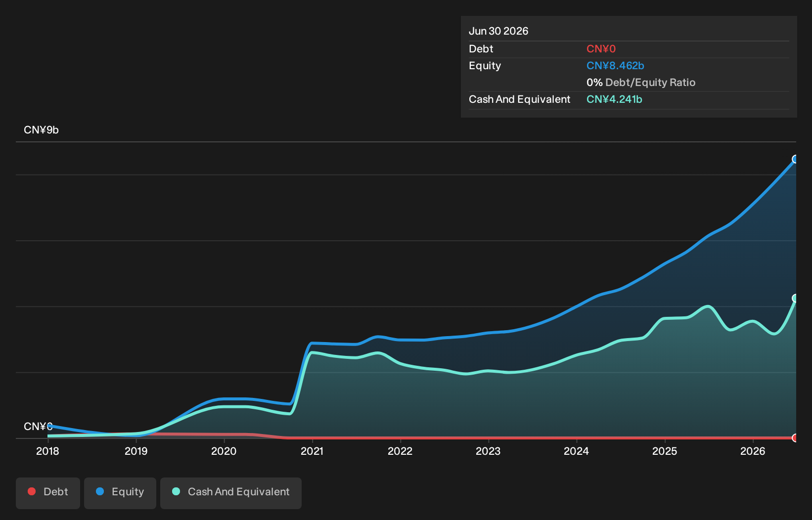
Task: Click the CN¥9b y-axis label
Action: click(41, 130)
